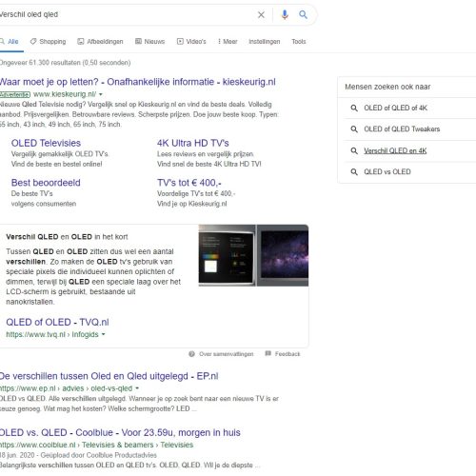Expand the kieskeurig.nl URL dropdown arrow
Screen dimensions: 476x476
coord(101,94)
